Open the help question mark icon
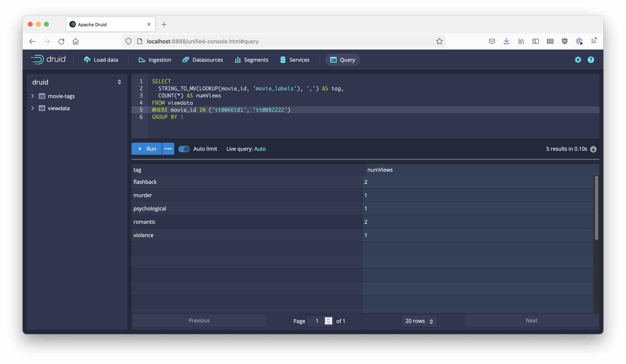Screen dimensions: 626x364 click(591, 60)
